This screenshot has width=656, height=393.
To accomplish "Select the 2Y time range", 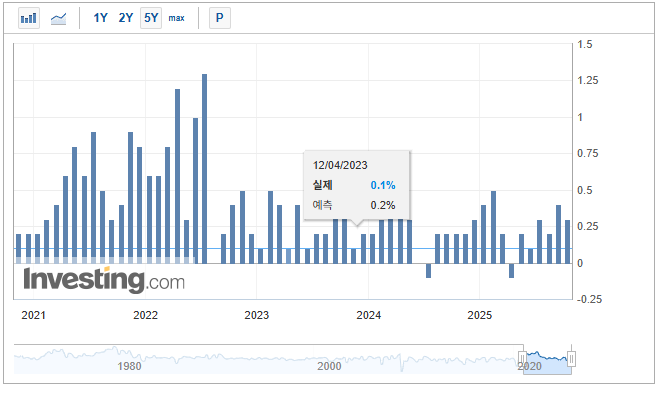I will coord(126,18).
